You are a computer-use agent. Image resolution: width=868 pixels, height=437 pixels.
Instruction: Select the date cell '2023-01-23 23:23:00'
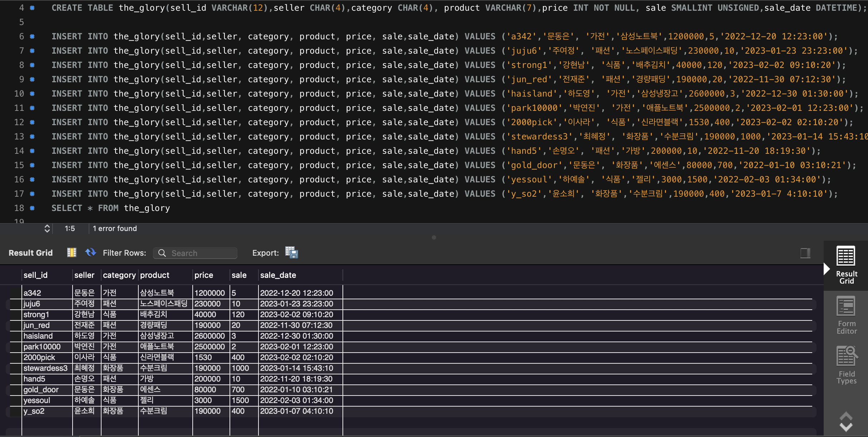point(300,304)
